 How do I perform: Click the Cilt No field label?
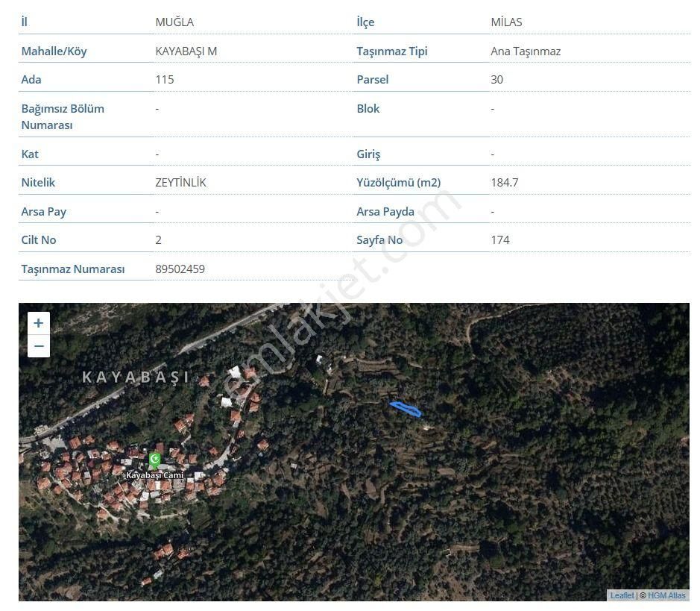point(39,239)
